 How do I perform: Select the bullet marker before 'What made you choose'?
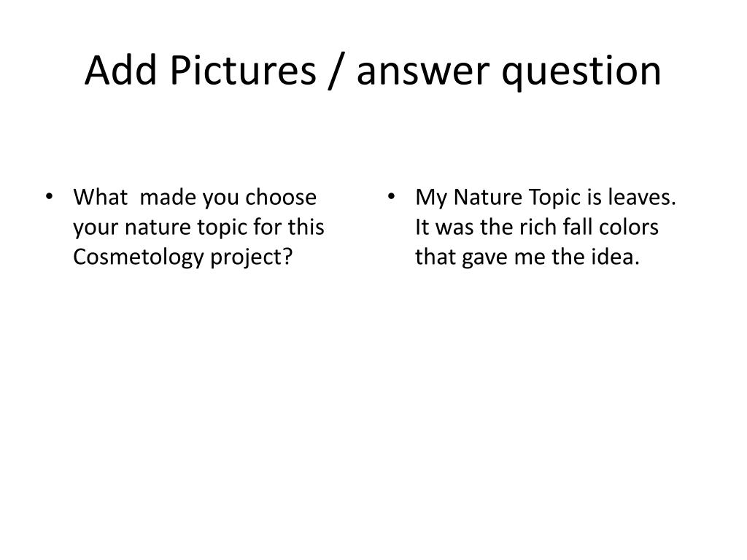[x=49, y=197]
